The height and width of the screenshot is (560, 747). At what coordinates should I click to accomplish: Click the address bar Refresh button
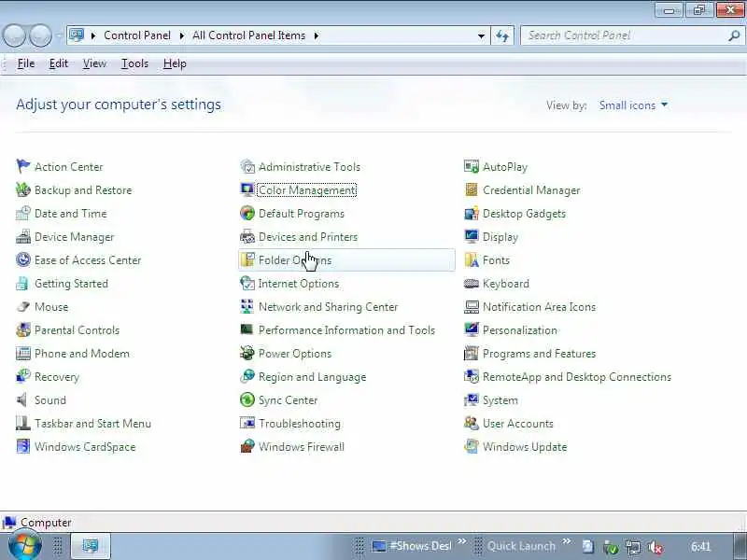[x=502, y=35]
